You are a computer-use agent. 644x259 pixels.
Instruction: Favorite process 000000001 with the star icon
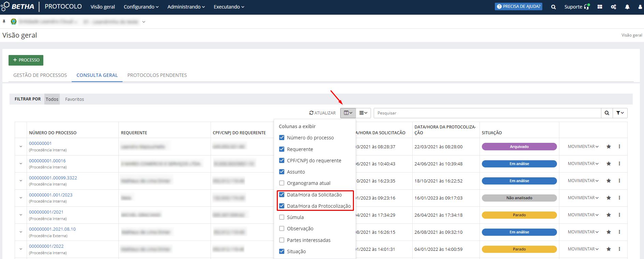point(609,147)
